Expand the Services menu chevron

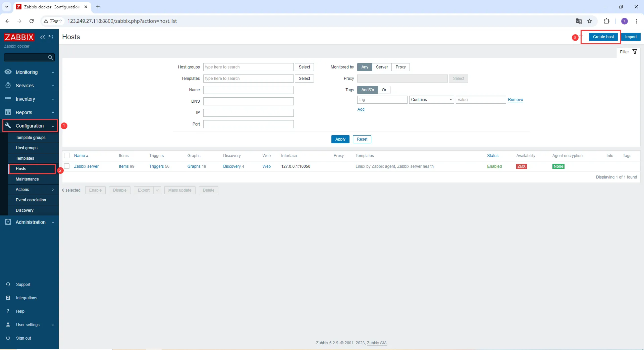[x=53, y=86]
